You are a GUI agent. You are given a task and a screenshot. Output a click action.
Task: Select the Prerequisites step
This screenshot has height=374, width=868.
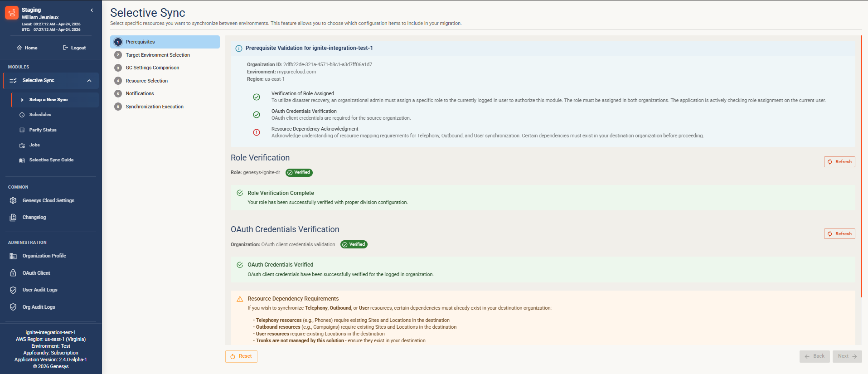(x=165, y=42)
